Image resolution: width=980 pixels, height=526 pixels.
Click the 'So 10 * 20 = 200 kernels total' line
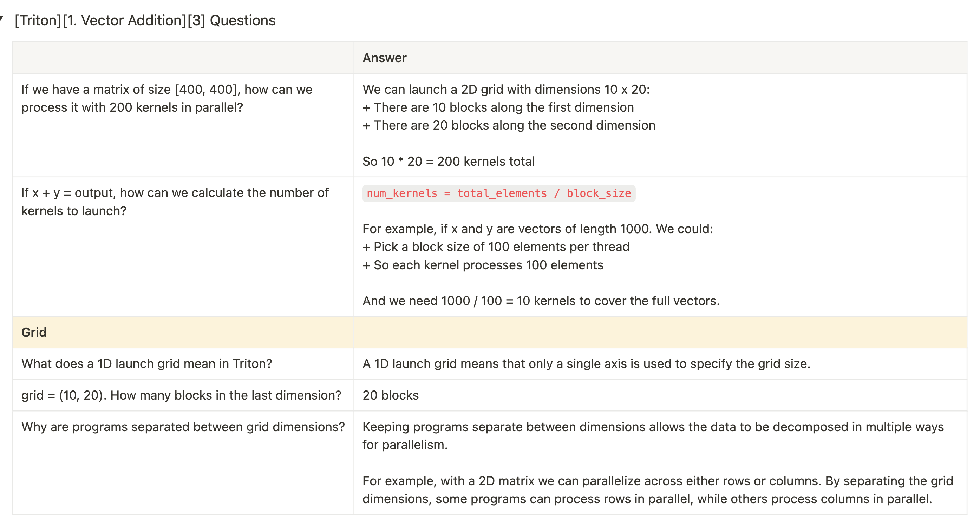click(x=449, y=161)
